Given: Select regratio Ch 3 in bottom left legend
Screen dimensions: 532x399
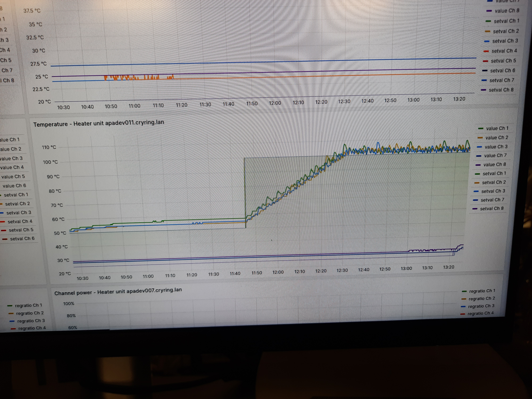Looking at the screenshot, I should (x=31, y=321).
